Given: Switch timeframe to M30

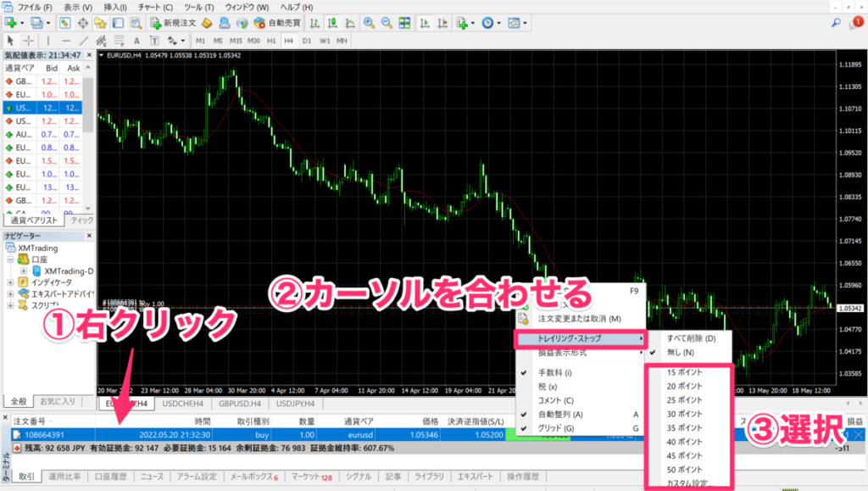Looking at the screenshot, I should 253,41.
